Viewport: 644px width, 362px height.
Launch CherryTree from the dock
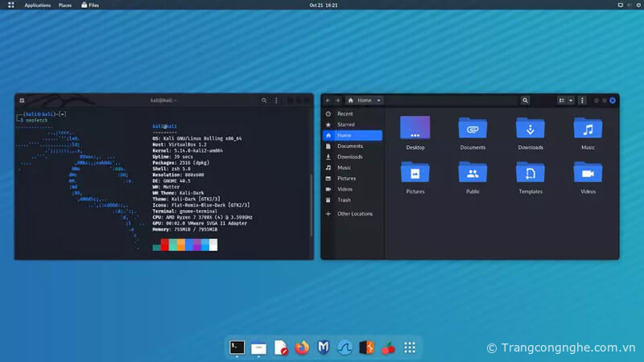click(388, 348)
